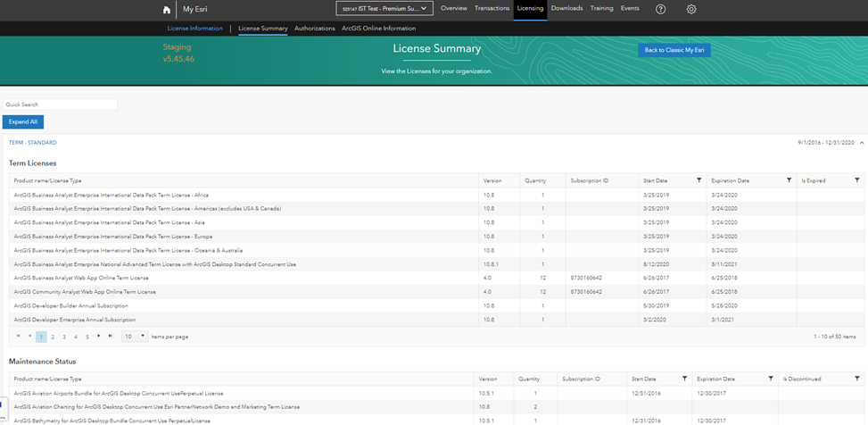The width and height of the screenshot is (868, 425).
Task: Open the Training menu
Action: [601, 8]
